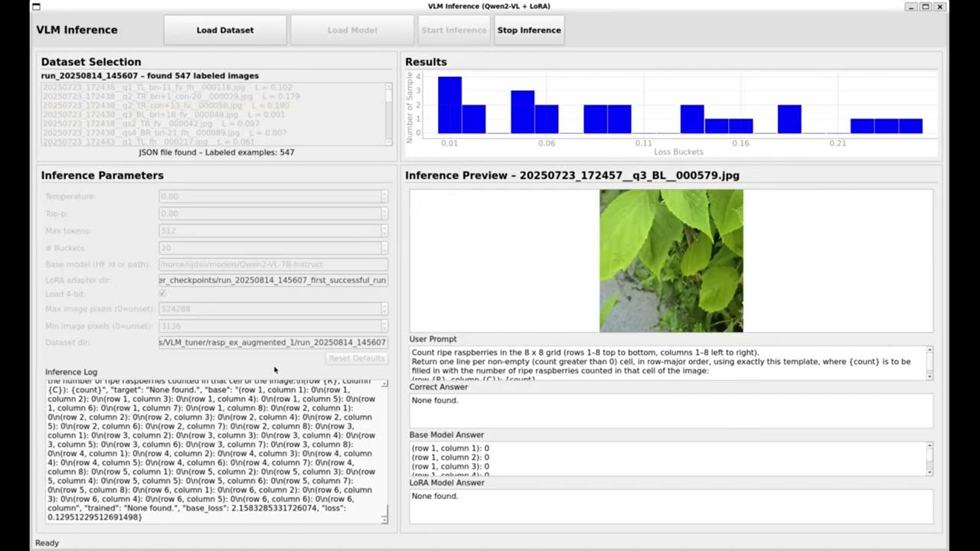Click the Reset Defaults button
980x551 pixels.
click(x=357, y=359)
